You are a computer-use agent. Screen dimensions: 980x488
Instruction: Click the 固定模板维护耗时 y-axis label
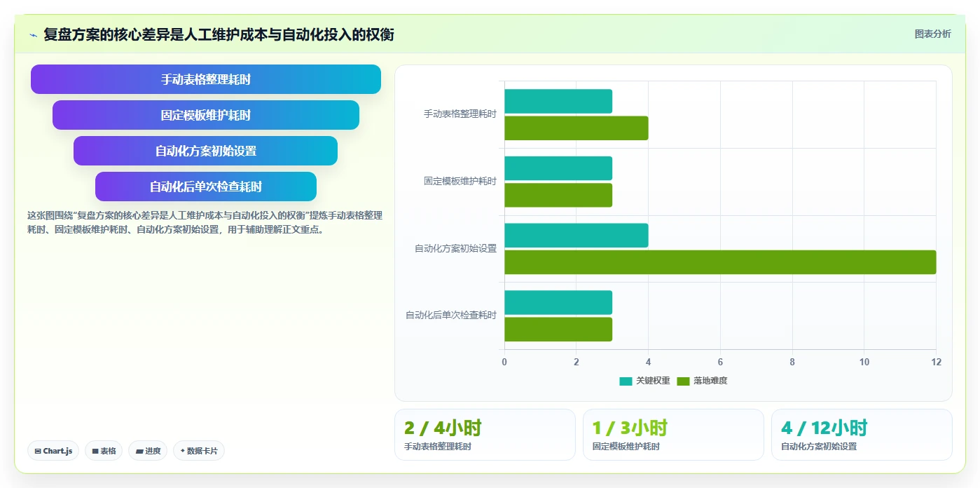460,181
